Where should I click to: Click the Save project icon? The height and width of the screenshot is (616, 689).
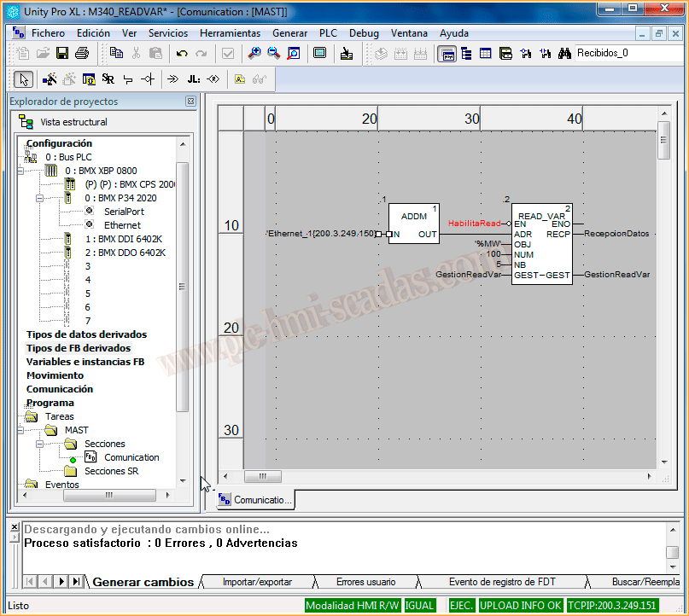(x=62, y=53)
